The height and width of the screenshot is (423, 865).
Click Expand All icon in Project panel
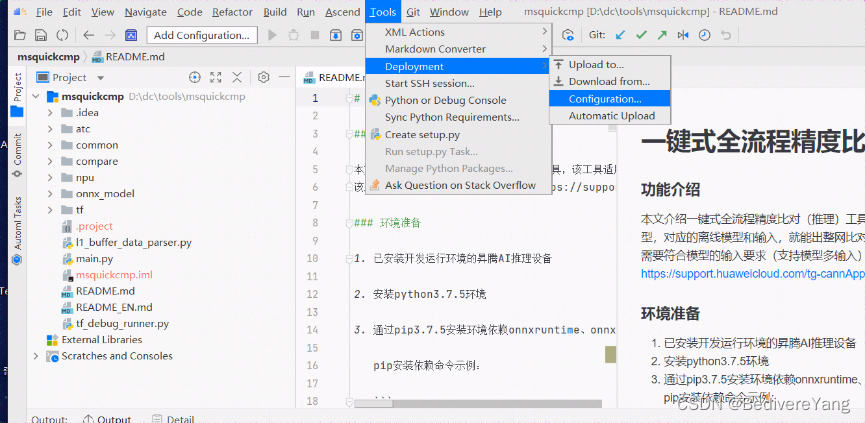coord(216,77)
